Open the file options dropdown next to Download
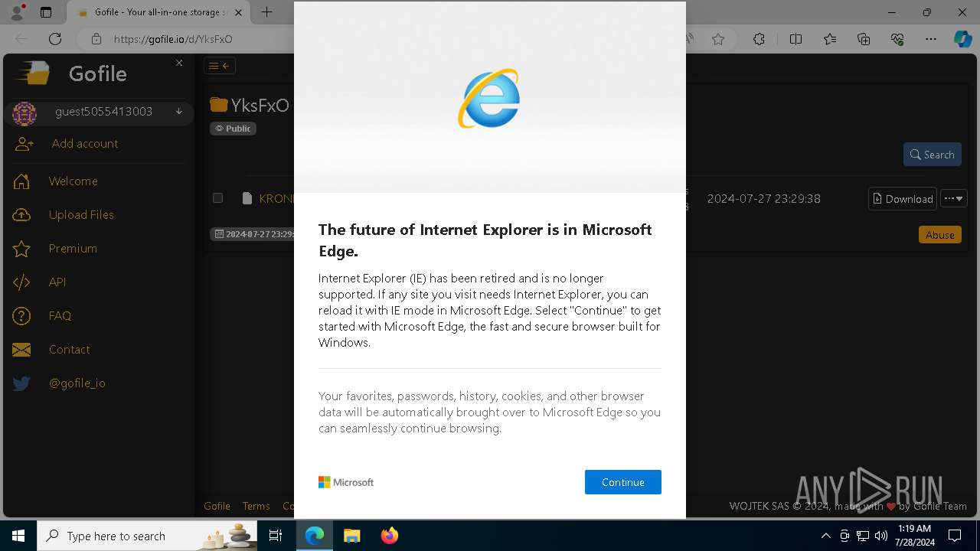Image resolution: width=980 pixels, height=551 pixels. (x=954, y=199)
